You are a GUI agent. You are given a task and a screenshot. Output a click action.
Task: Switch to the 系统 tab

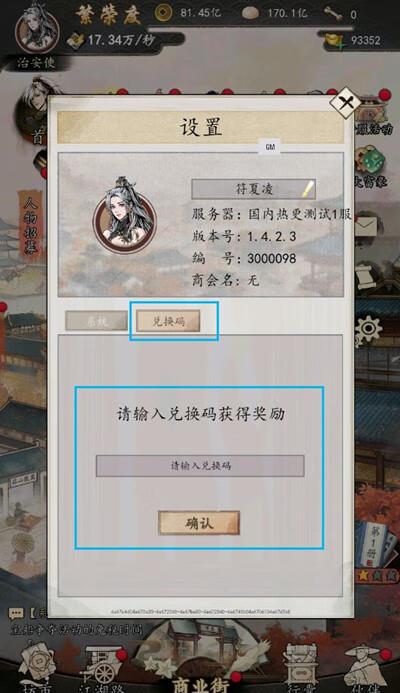pos(97,321)
